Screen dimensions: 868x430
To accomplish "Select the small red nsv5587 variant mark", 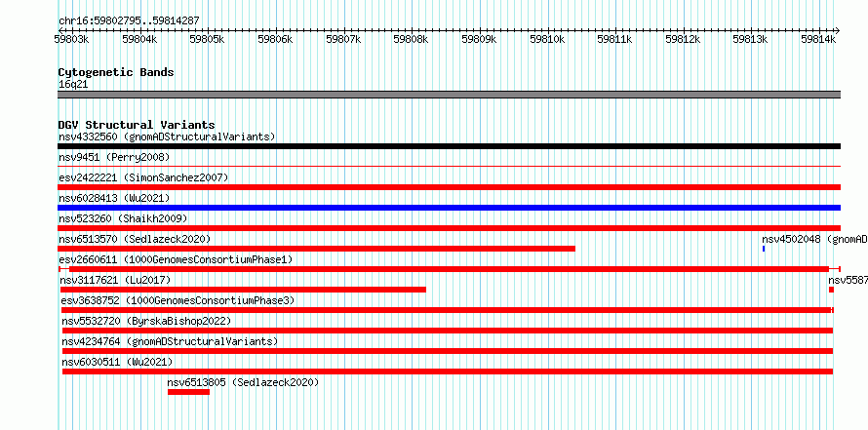I will pos(831,290).
